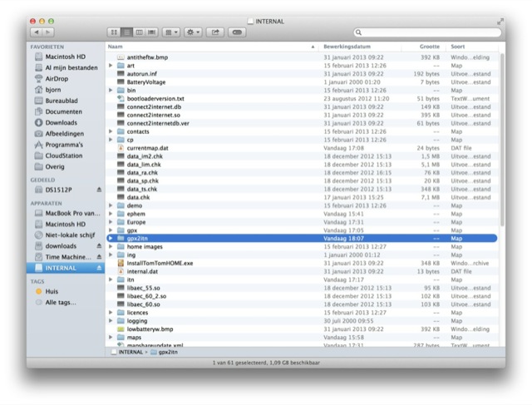Open the Arrange items dropdown
The width and height of the screenshot is (532, 405).
coord(171,32)
